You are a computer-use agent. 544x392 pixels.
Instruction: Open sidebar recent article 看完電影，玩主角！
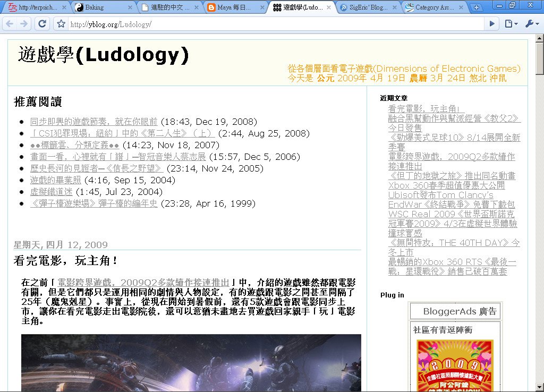point(426,109)
